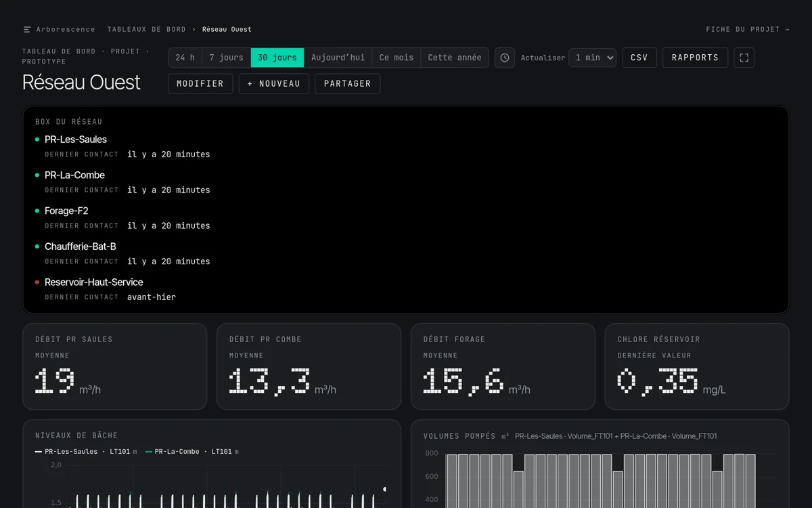
Task: Click the 0,35 mg/L chlorine value
Action: 671,382
